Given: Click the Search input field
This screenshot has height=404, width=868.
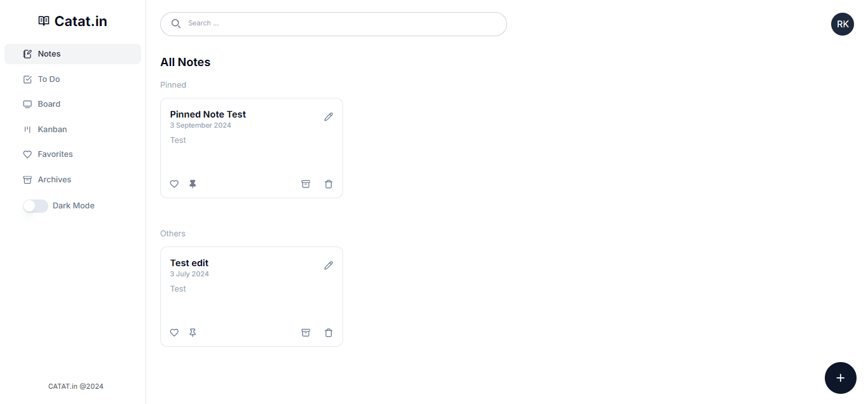Looking at the screenshot, I should pyautogui.click(x=334, y=24).
